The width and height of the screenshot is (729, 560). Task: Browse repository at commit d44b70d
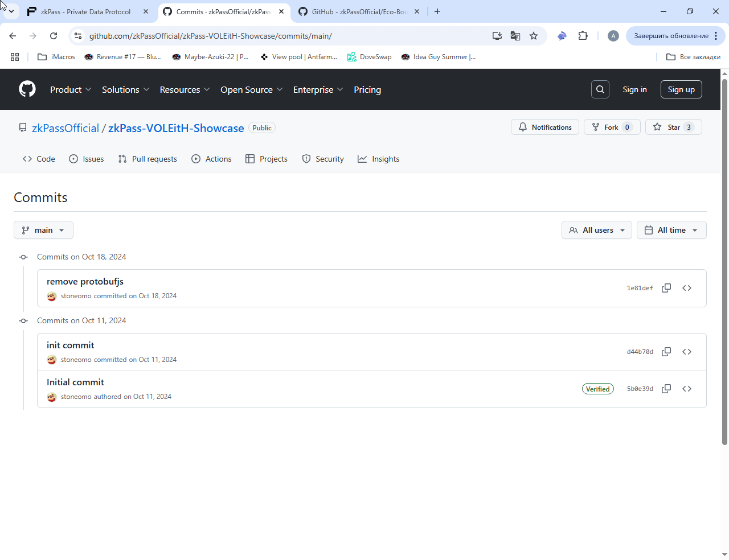point(687,352)
